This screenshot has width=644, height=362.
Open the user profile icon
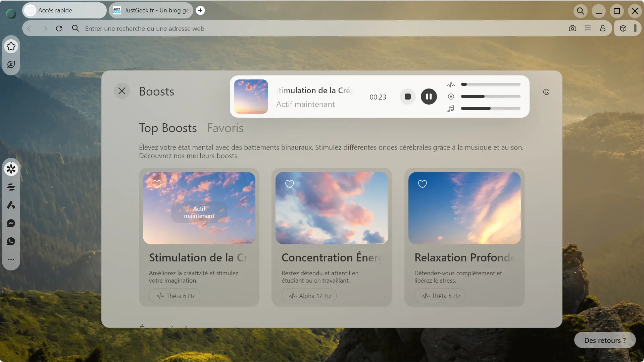pyautogui.click(x=603, y=28)
